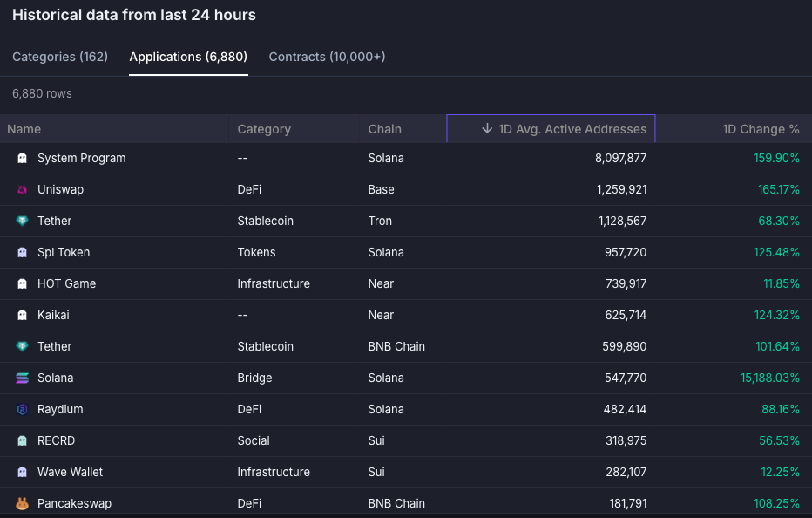Open the Wave Wallet application name
This screenshot has height=518, width=812.
70,473
